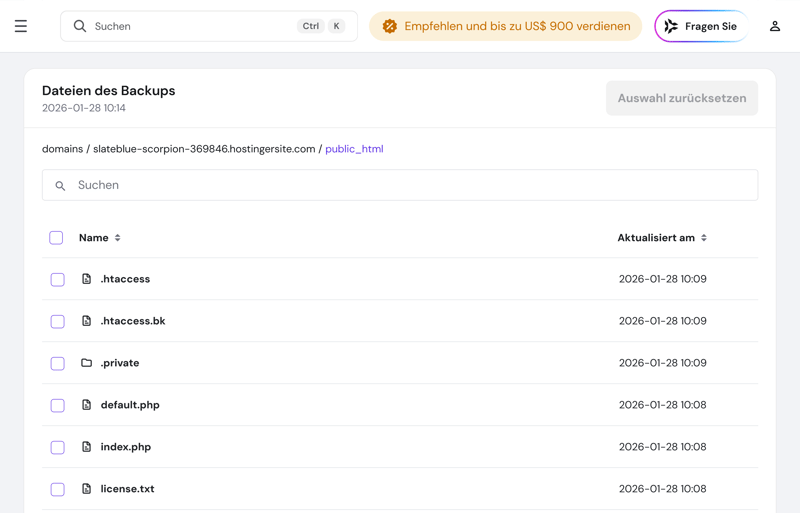This screenshot has height=513, width=800.
Task: Toggle the select-all checkbox in header
Action: tap(56, 238)
